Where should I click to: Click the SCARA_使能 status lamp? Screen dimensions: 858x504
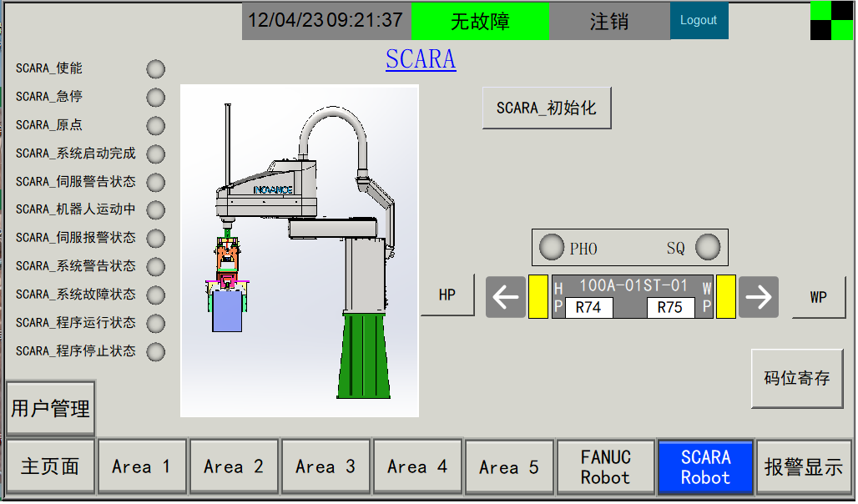[x=156, y=69]
